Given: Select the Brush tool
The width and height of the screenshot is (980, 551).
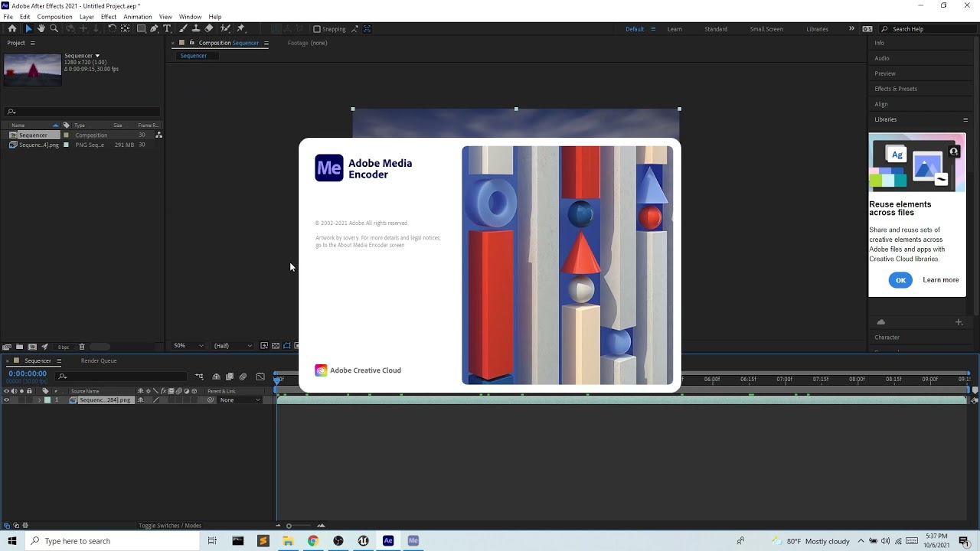Looking at the screenshot, I should [184, 28].
